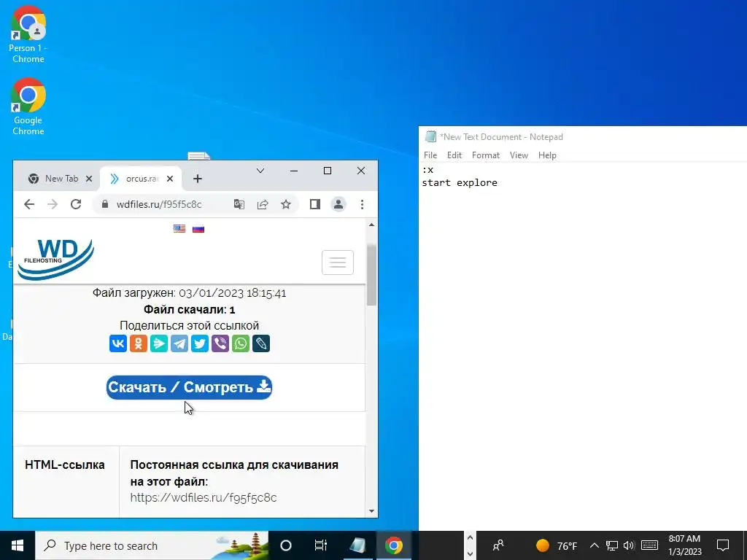The image size is (747, 560).
Task: Show hidden system tray icons
Action: (x=594, y=545)
